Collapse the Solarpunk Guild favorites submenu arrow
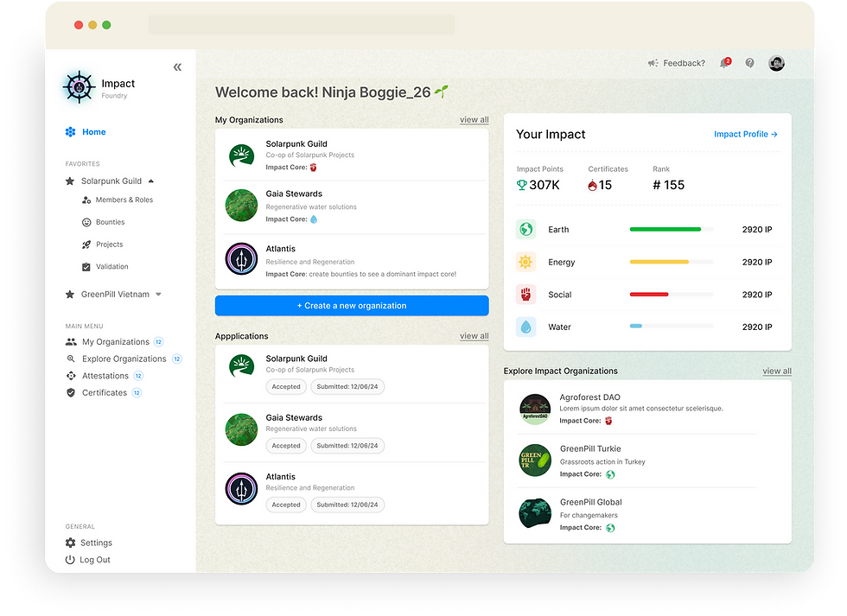 tap(151, 181)
